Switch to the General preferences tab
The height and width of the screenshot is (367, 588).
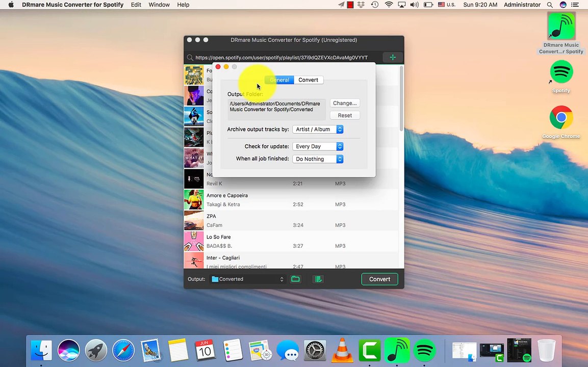[279, 80]
